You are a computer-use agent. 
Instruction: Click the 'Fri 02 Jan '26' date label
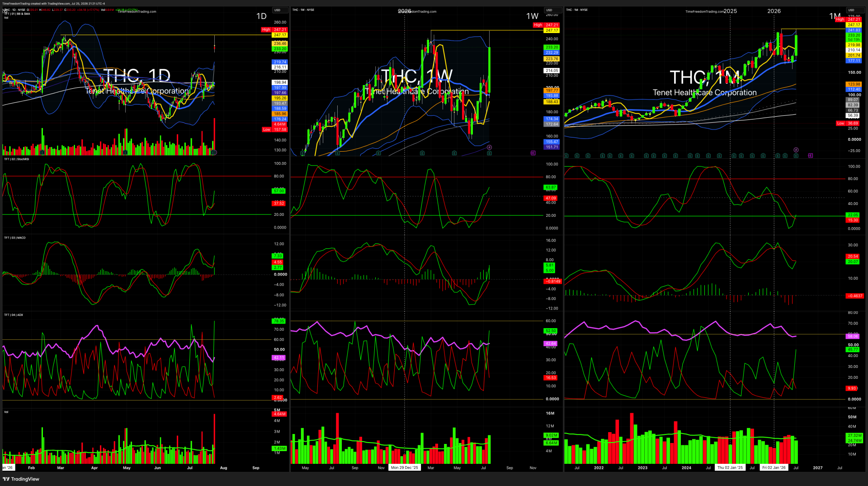[774, 467]
